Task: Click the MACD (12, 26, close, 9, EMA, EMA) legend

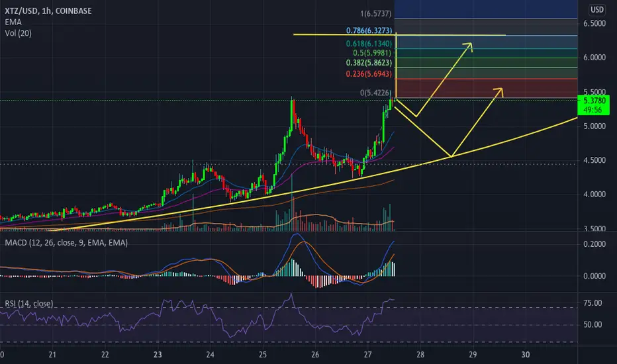Action: [66, 243]
